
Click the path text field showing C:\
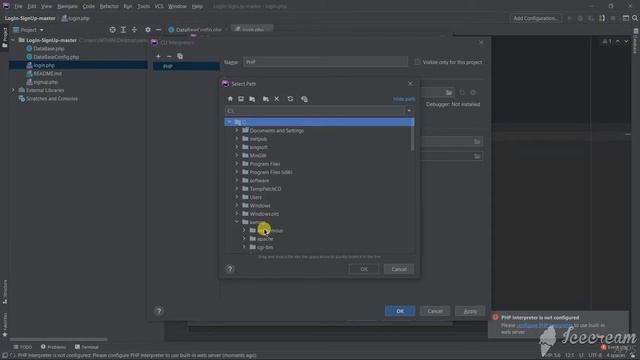tap(314, 111)
